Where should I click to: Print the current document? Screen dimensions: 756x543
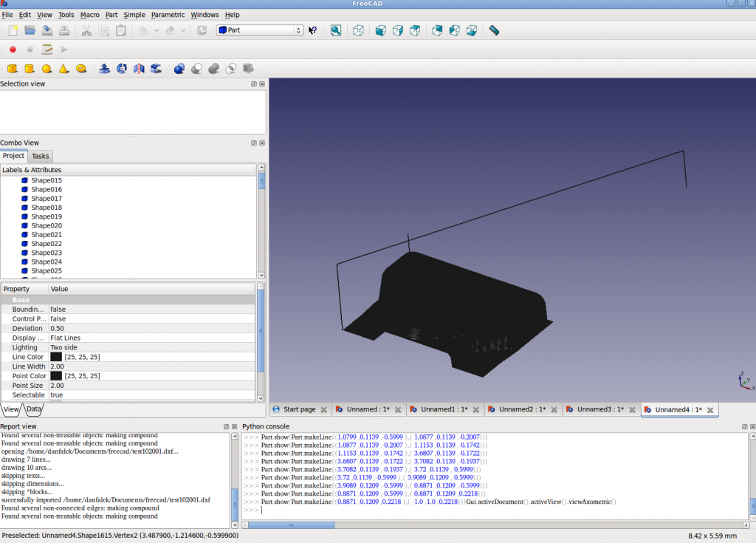coord(64,30)
